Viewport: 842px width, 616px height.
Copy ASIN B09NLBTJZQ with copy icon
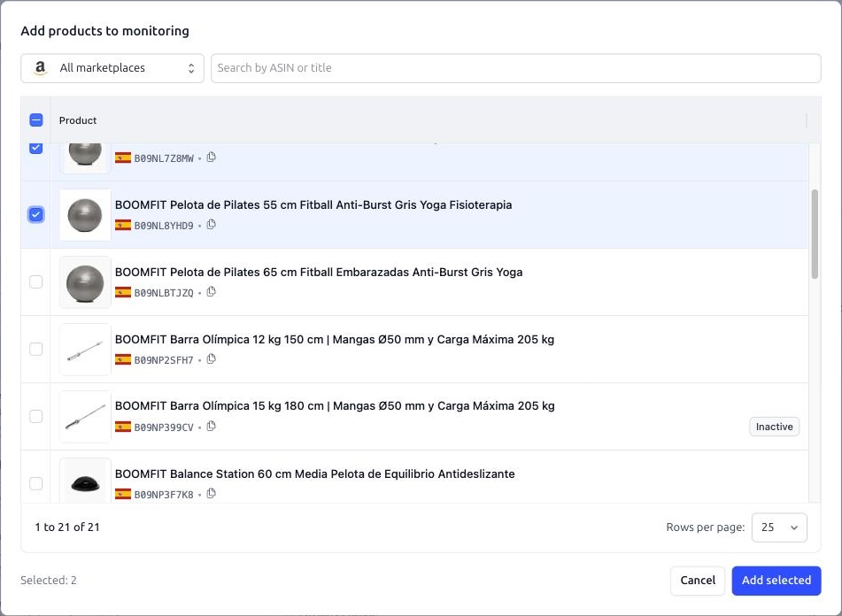click(x=211, y=292)
